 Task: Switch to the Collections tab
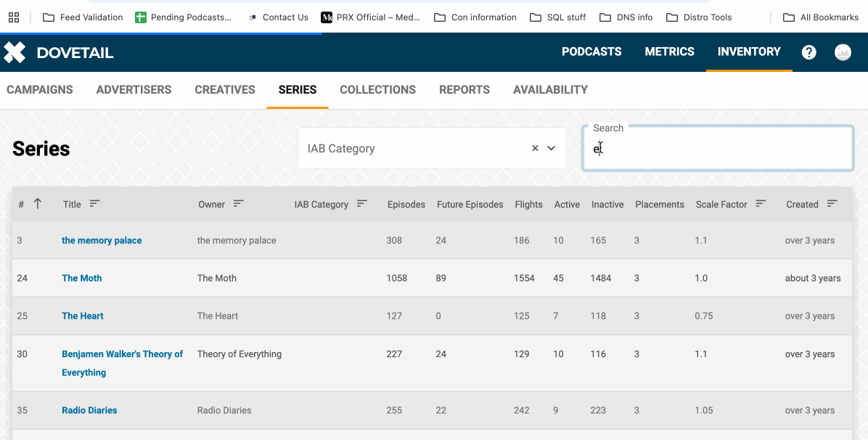click(377, 90)
